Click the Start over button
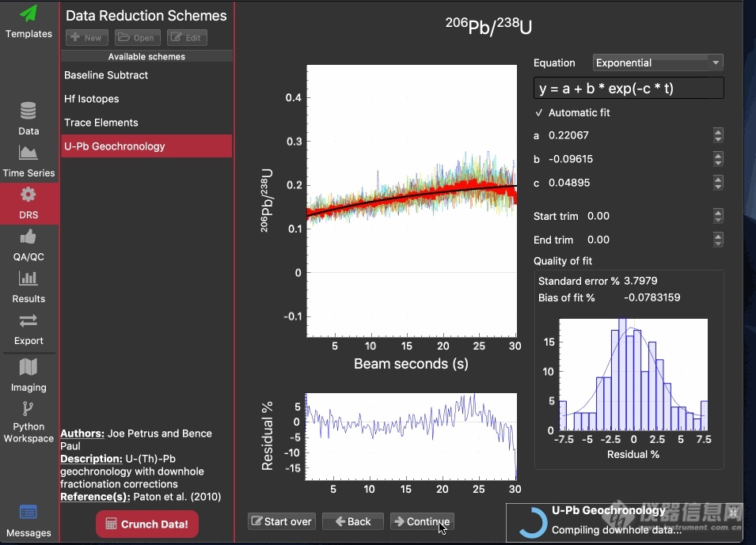The height and width of the screenshot is (545, 756). pyautogui.click(x=281, y=521)
